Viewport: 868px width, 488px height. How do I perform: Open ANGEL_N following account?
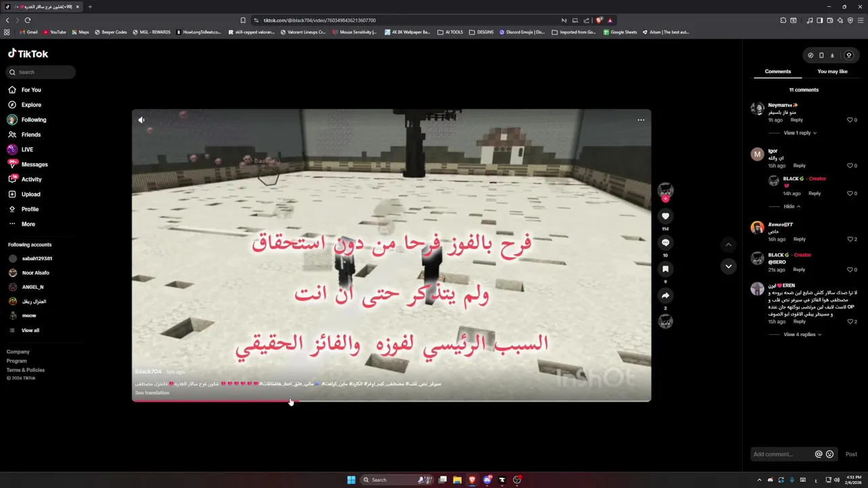(26, 287)
